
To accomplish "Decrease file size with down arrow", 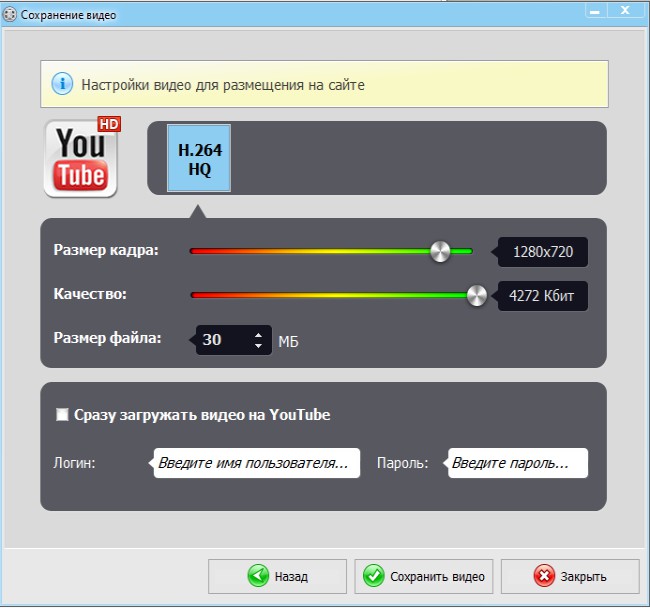I will [x=258, y=345].
